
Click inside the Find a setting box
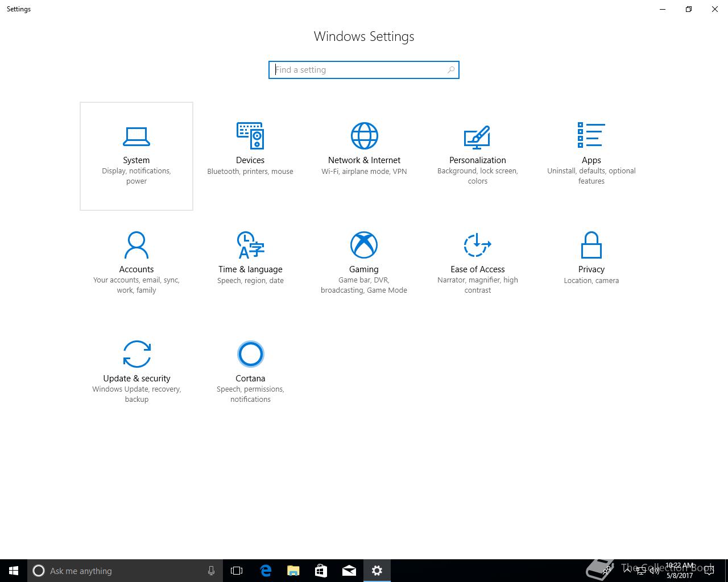coord(364,70)
